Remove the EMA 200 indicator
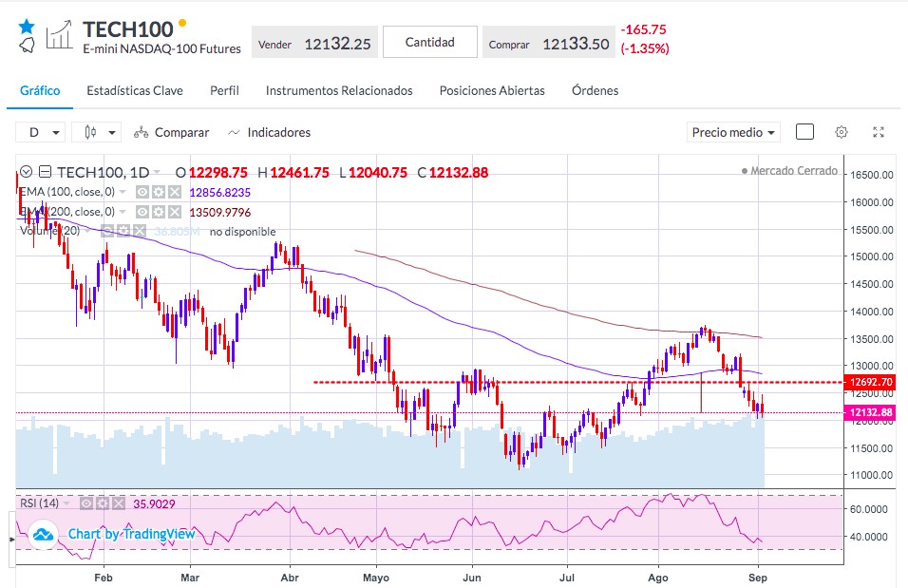 [x=175, y=212]
